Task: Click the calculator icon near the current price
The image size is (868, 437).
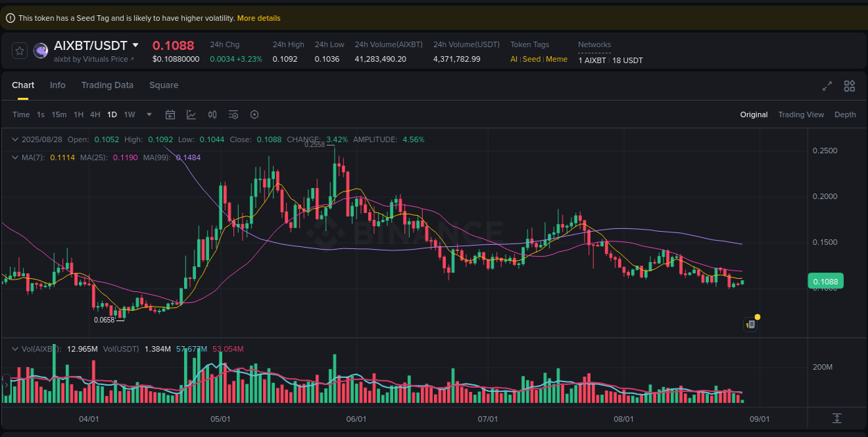Action: (750, 324)
